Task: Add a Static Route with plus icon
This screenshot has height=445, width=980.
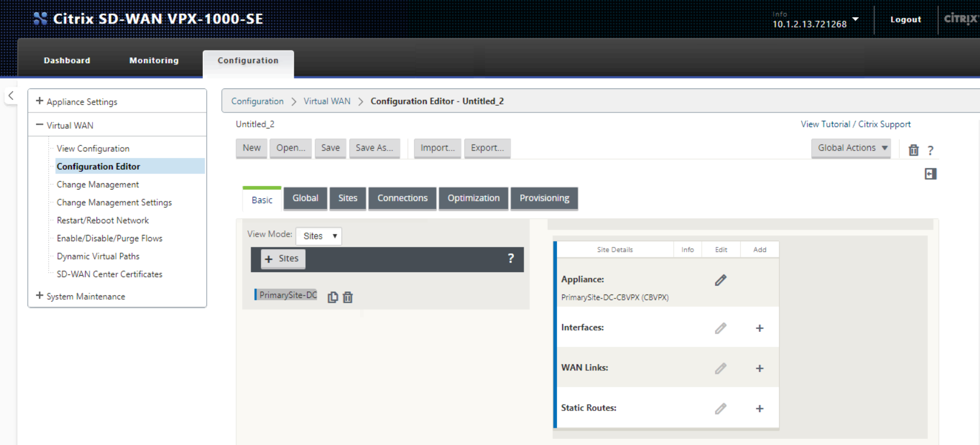Action: [759, 409]
